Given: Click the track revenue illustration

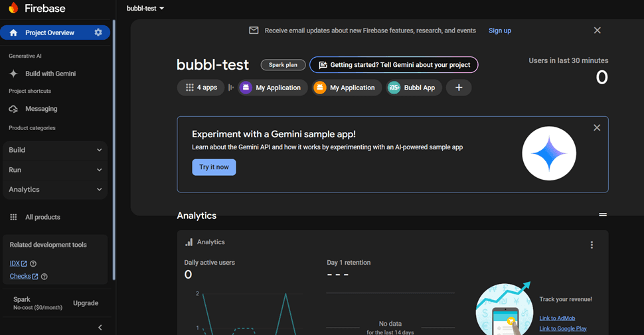Looking at the screenshot, I should (504, 308).
